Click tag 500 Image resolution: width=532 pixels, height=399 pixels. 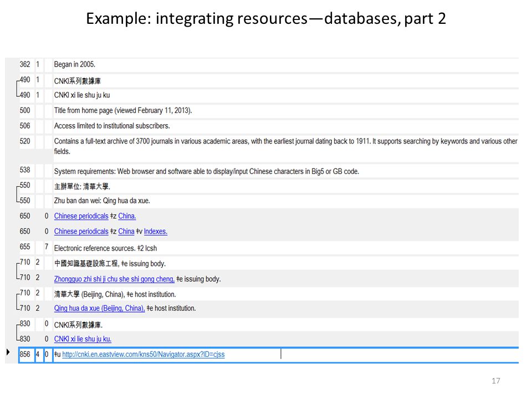25,111
